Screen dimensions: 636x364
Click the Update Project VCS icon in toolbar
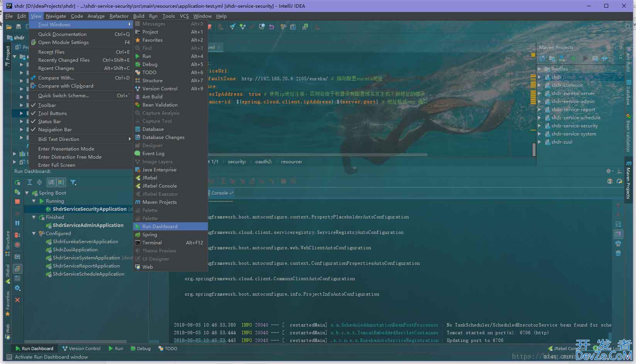[233, 27]
